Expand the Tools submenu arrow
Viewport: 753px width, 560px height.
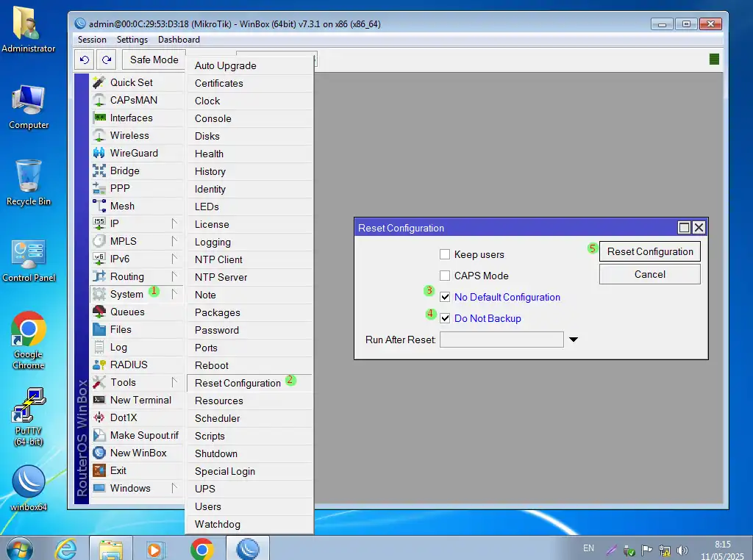pyautogui.click(x=174, y=382)
